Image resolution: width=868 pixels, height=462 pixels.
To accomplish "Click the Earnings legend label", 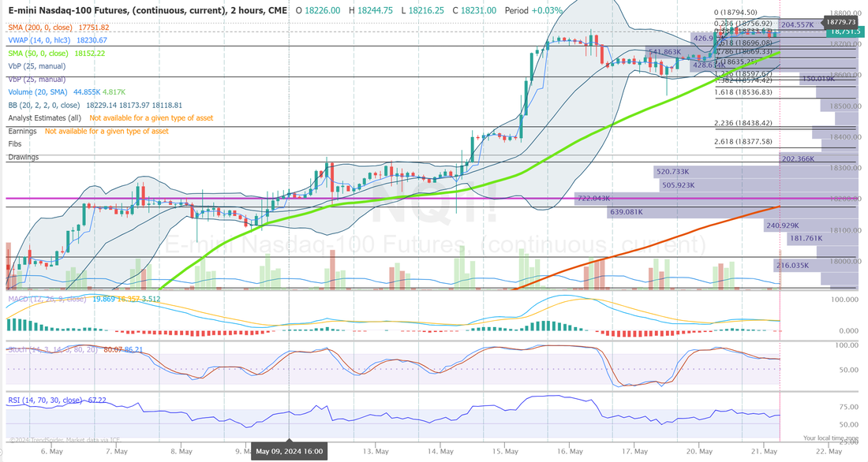I will [22, 131].
